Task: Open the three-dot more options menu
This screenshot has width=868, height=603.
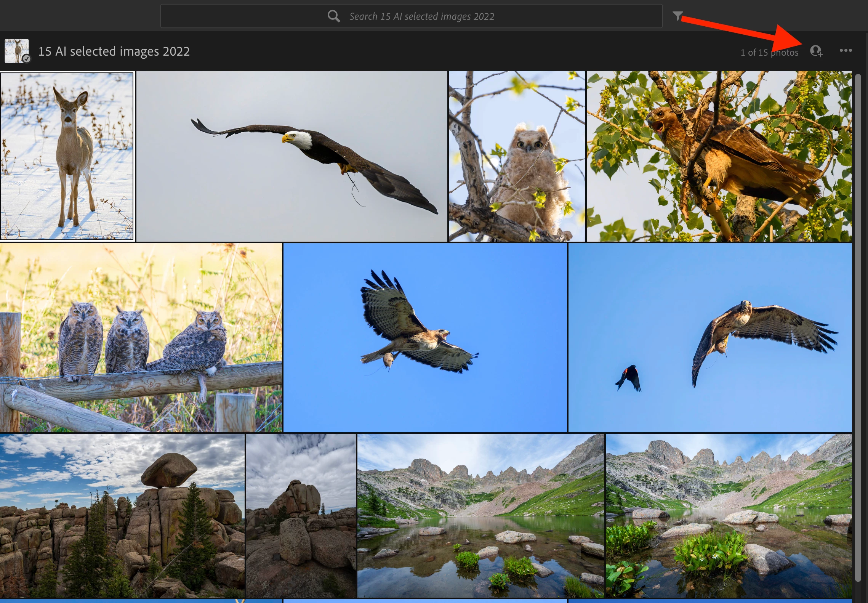Action: (846, 51)
